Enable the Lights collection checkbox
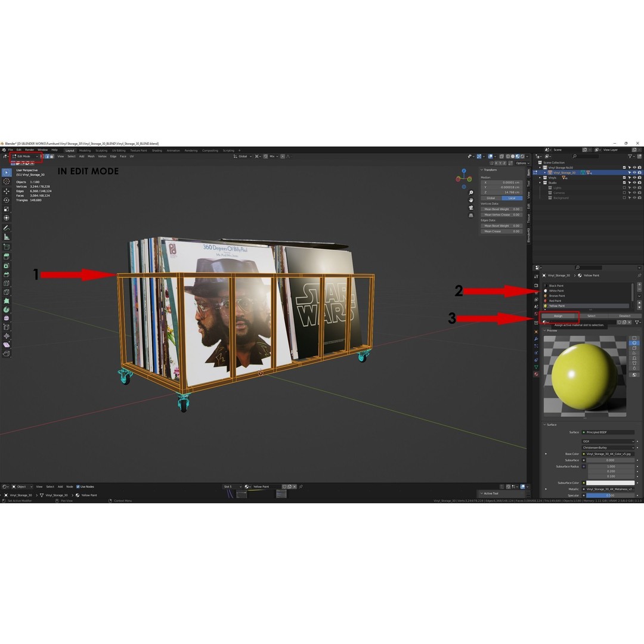 [624, 188]
